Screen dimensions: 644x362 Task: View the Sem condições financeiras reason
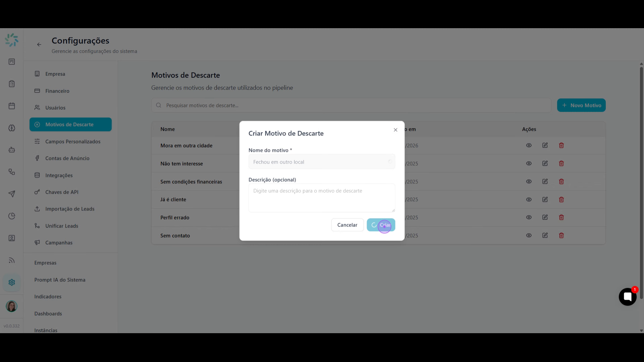click(529, 182)
